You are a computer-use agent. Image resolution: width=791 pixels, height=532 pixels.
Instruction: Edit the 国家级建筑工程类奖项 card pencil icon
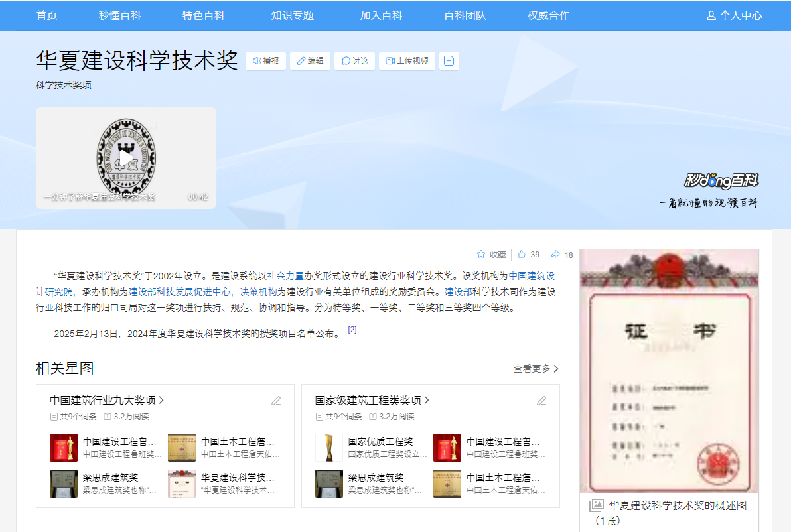pos(541,401)
